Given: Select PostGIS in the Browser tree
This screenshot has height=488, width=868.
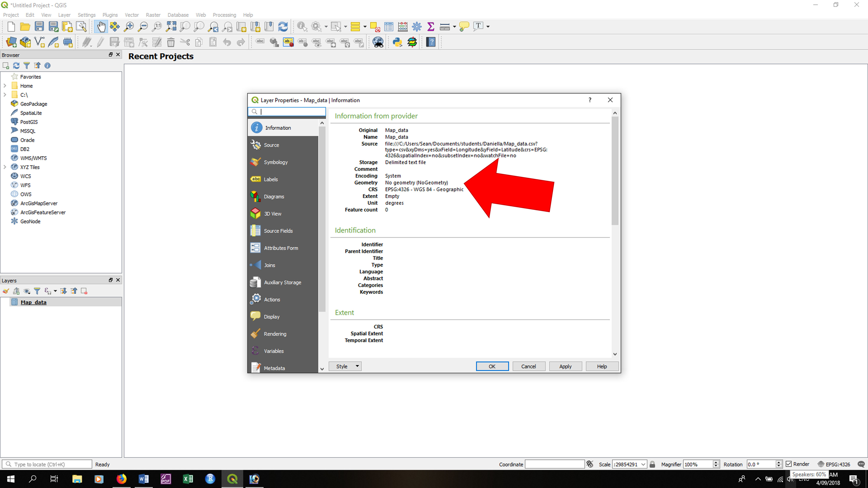Looking at the screenshot, I should (29, 122).
